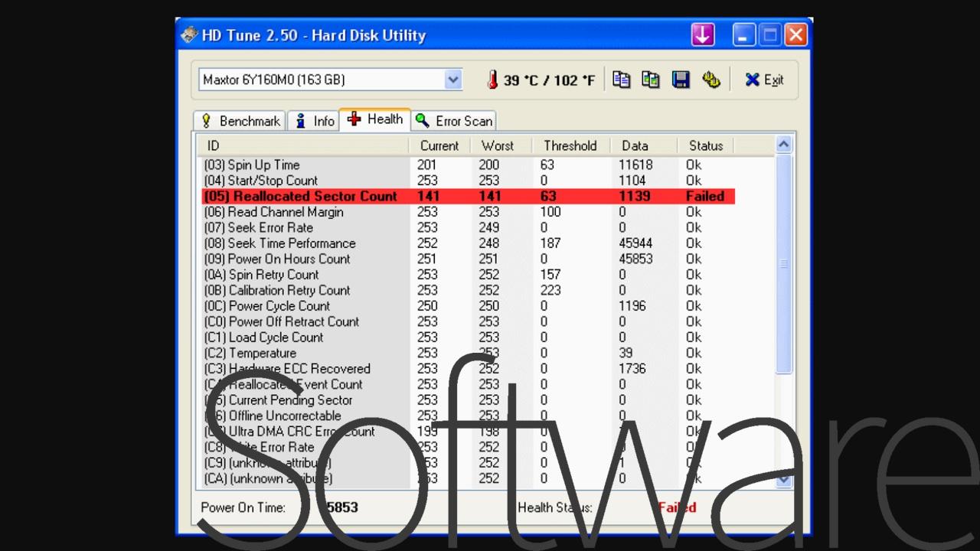Click the copy text to clipboard icon
Image resolution: width=980 pixels, height=551 pixels.
click(x=621, y=80)
